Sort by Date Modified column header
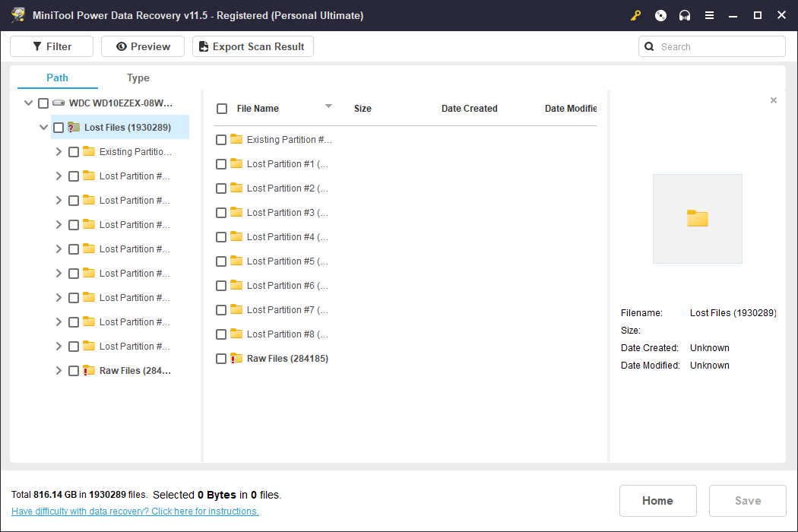Viewport: 798px width, 532px height. pyautogui.click(x=571, y=109)
